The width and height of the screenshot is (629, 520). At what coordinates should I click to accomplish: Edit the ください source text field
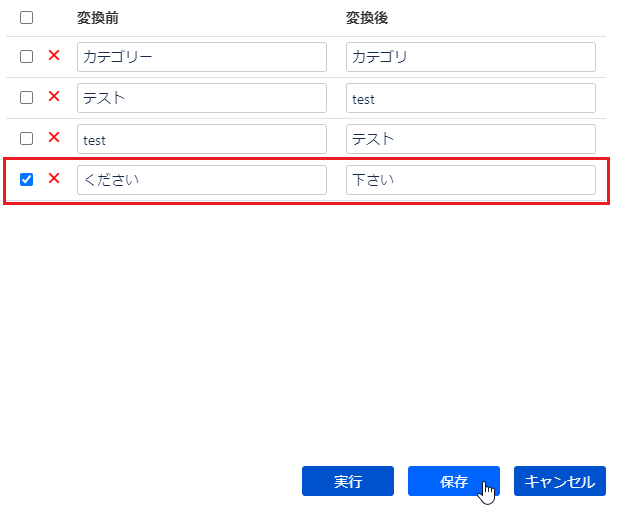(201, 180)
